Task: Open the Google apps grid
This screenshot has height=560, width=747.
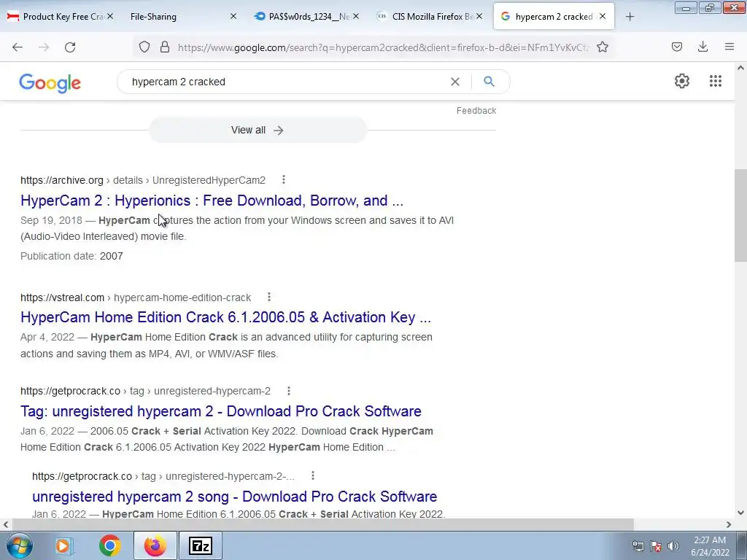Action: [x=716, y=81]
